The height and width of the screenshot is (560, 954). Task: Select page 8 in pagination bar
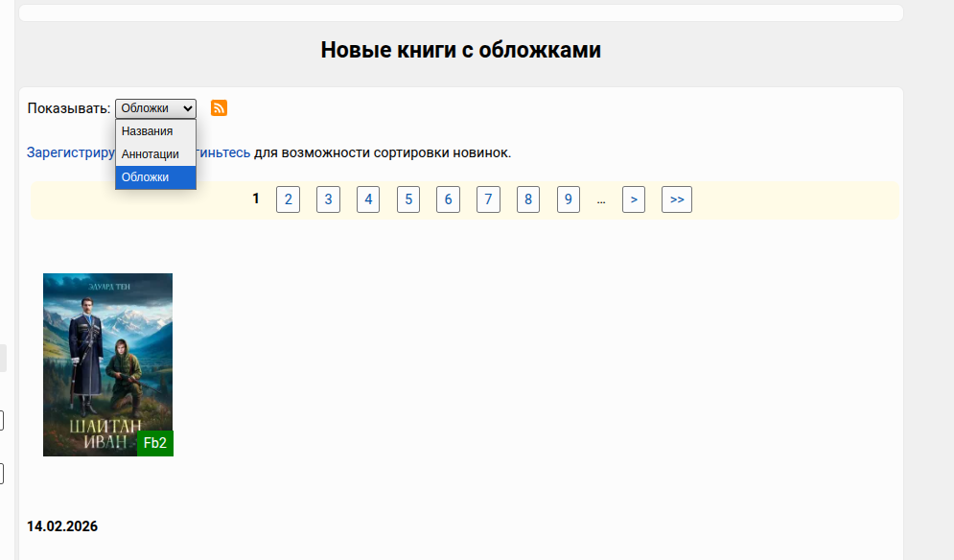528,199
